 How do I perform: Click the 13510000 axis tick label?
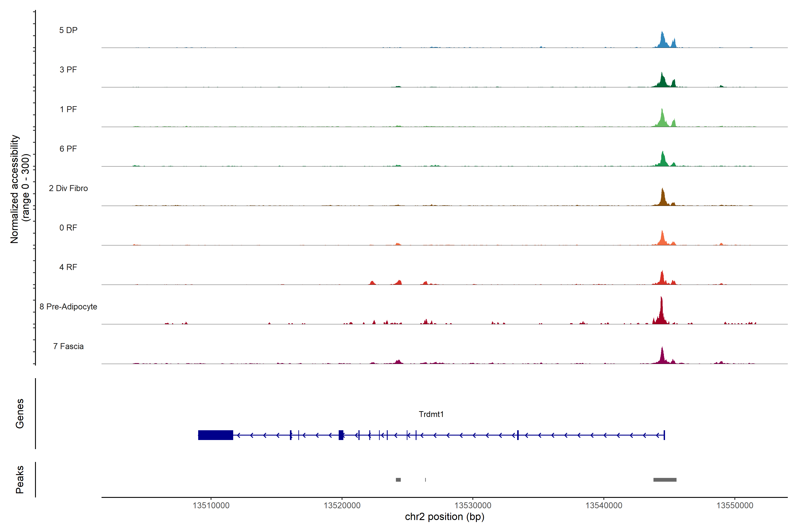[211, 505]
